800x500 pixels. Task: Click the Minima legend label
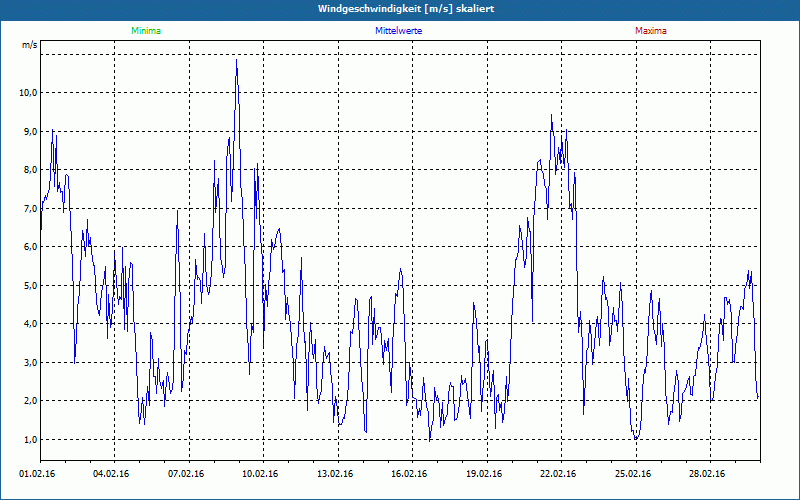pos(145,31)
